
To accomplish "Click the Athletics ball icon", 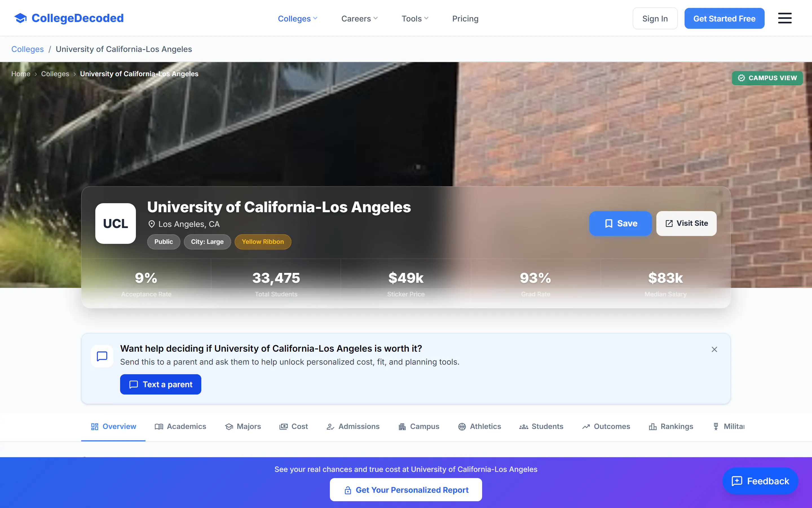I will [462, 427].
